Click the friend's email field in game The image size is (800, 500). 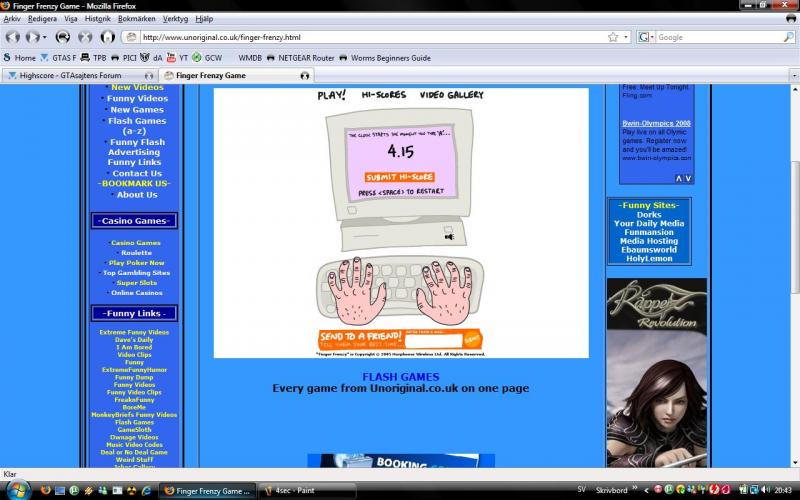coord(433,341)
